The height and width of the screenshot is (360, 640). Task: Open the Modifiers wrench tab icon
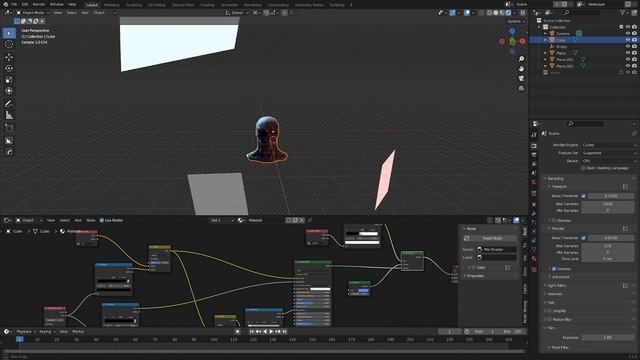(x=534, y=213)
